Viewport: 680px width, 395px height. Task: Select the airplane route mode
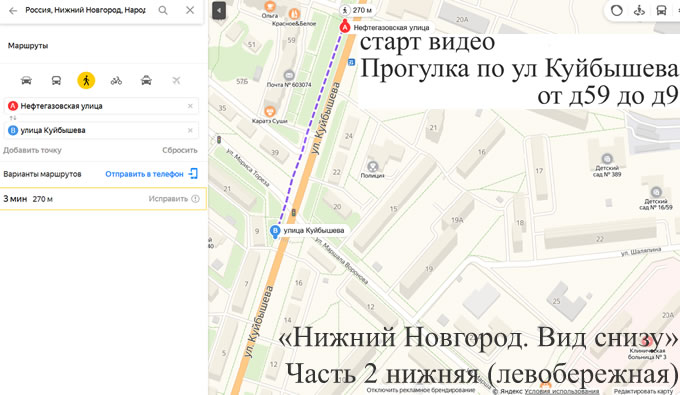point(176,80)
